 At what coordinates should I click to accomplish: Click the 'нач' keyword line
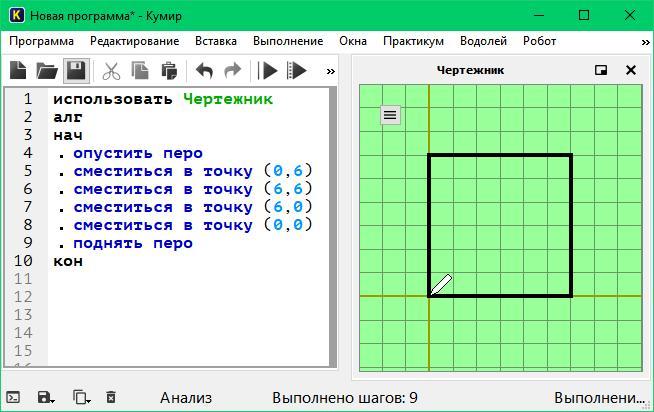[68, 135]
